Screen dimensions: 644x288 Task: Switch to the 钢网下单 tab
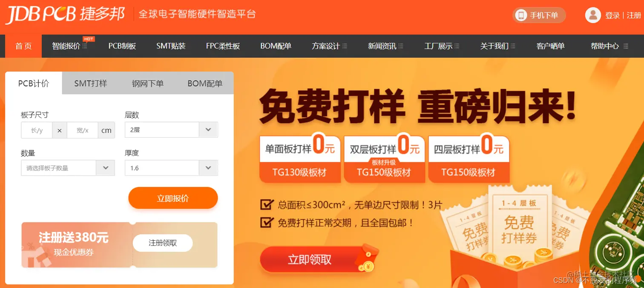(x=147, y=84)
